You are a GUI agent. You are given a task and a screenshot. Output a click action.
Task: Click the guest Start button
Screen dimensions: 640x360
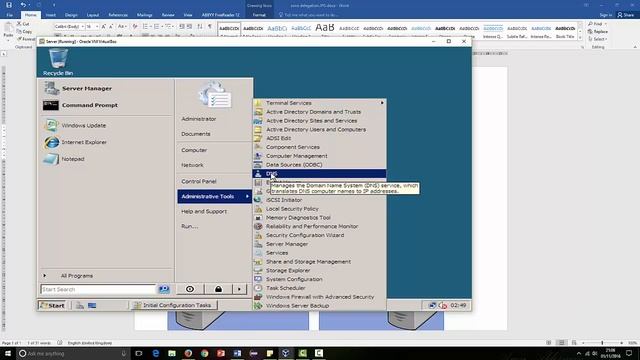tap(52, 305)
